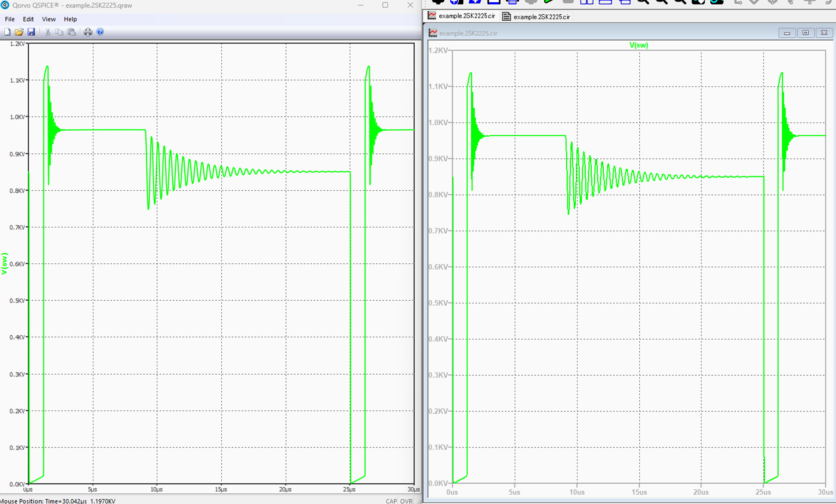Click the V(sw) trace label above right plot
This screenshot has height=504, width=836.
coord(638,45)
